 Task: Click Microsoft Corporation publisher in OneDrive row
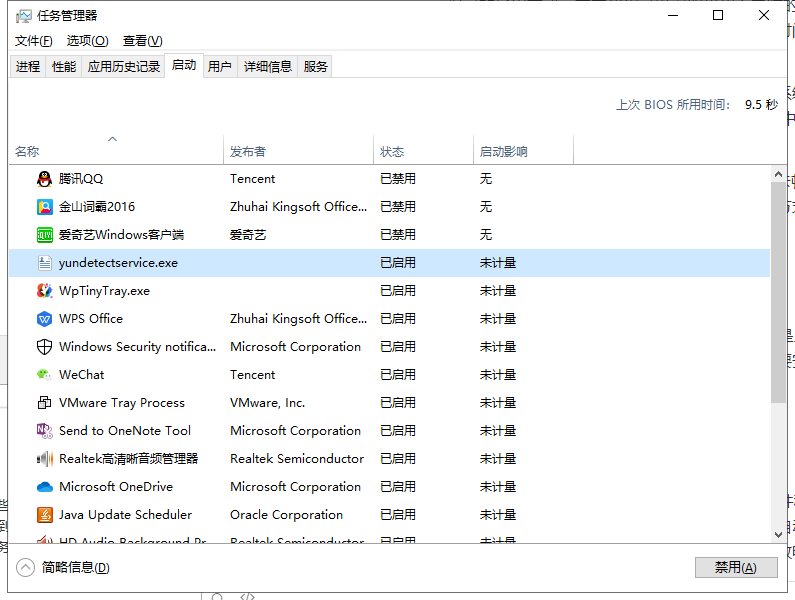296,487
